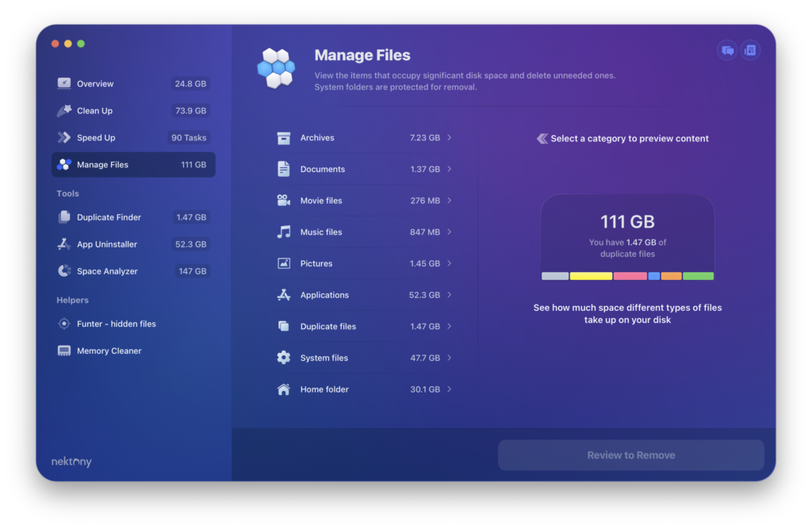This screenshot has width=812, height=529.
Task: Click the nektony logo in sidebar
Action: point(71,461)
